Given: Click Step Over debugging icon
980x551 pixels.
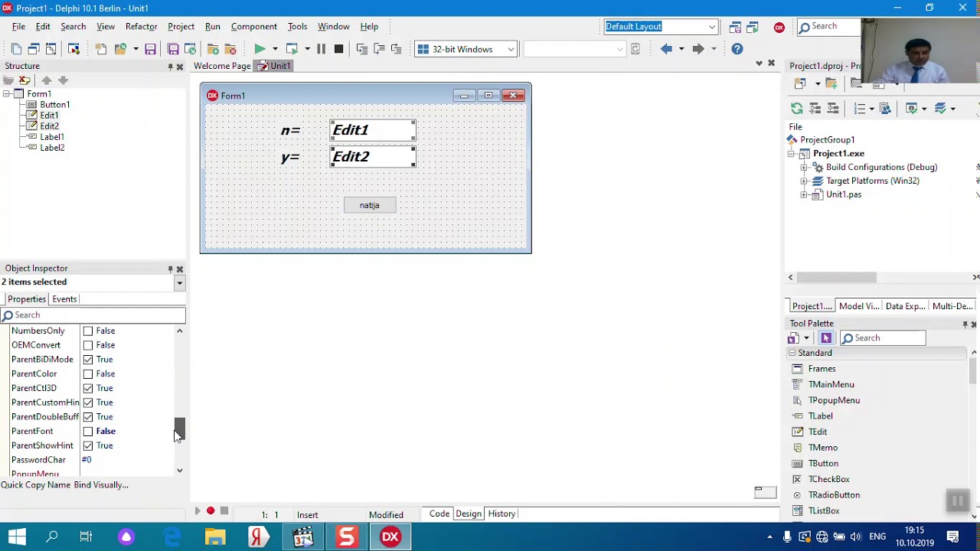Looking at the screenshot, I should pos(379,49).
